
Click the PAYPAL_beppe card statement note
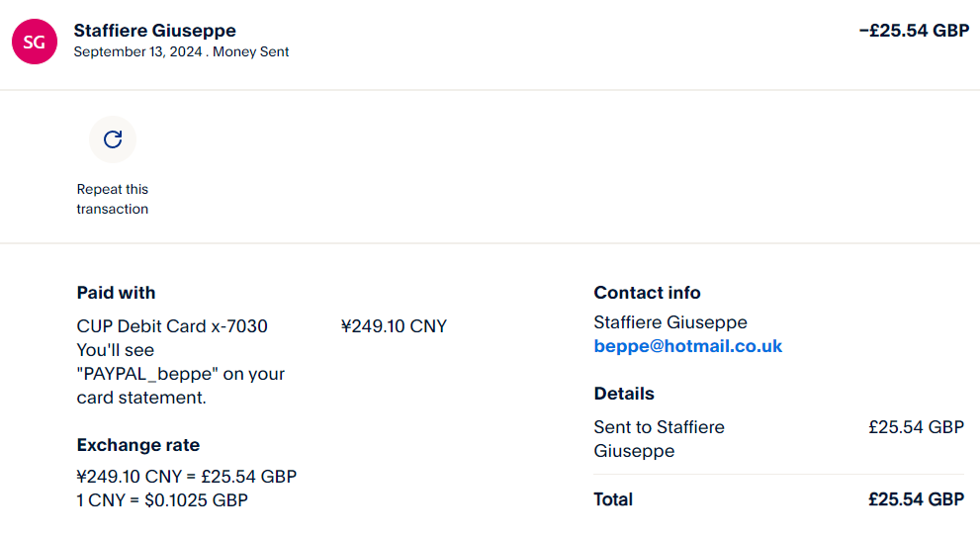point(180,374)
